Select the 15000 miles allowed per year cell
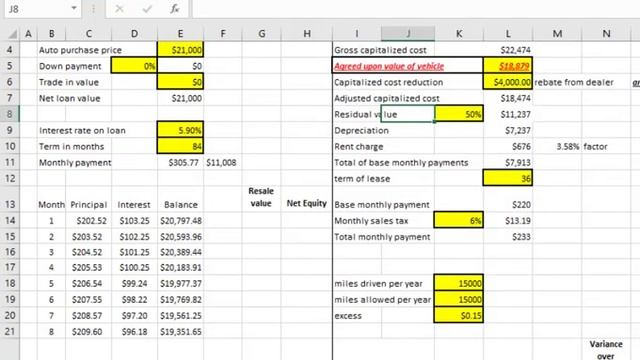The image size is (640, 360). click(x=459, y=299)
